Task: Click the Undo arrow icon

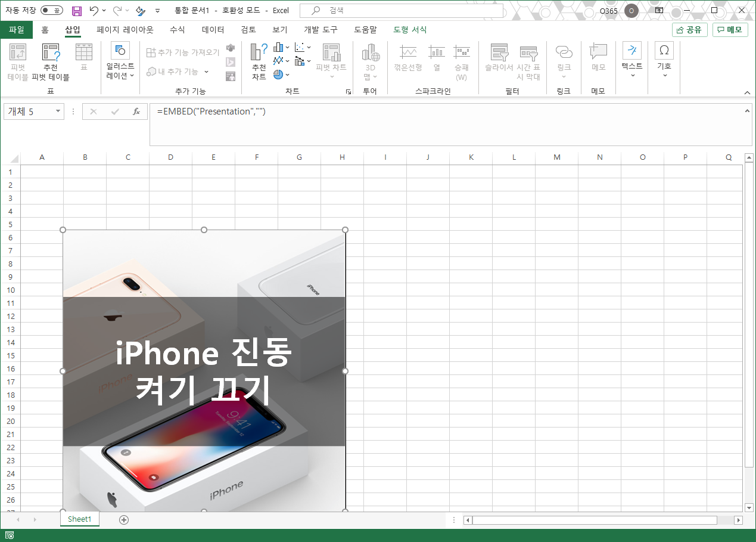Action: pyautogui.click(x=94, y=11)
